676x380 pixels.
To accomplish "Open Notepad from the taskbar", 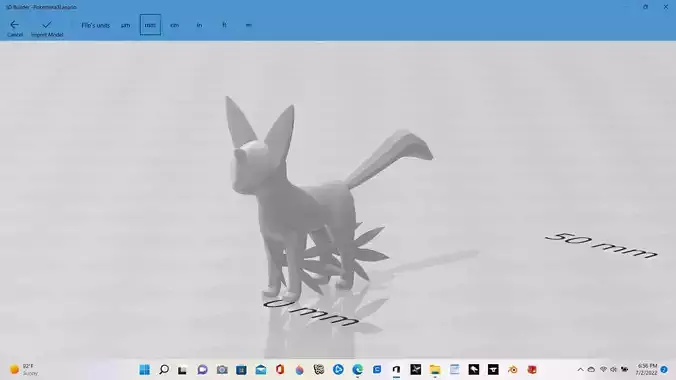I will coord(454,370).
